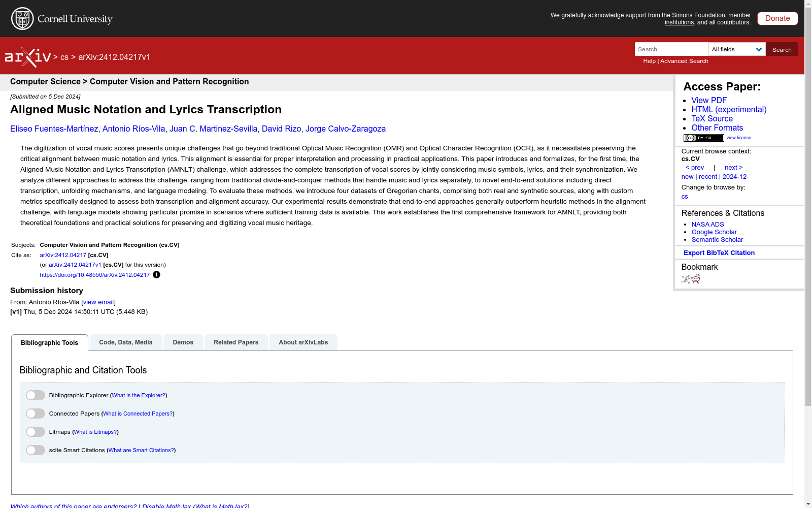The image size is (812, 508).
Task: Open HTML (experimental) version
Action: point(729,110)
